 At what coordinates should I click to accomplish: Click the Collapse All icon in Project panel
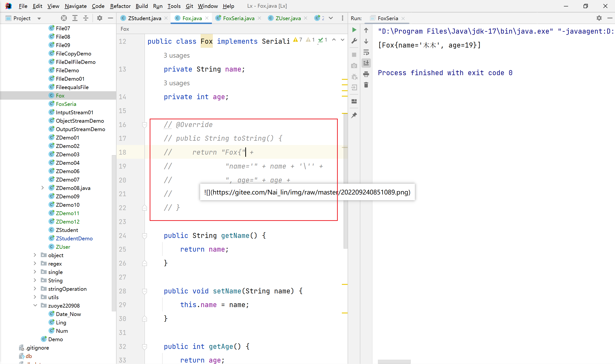(x=86, y=18)
